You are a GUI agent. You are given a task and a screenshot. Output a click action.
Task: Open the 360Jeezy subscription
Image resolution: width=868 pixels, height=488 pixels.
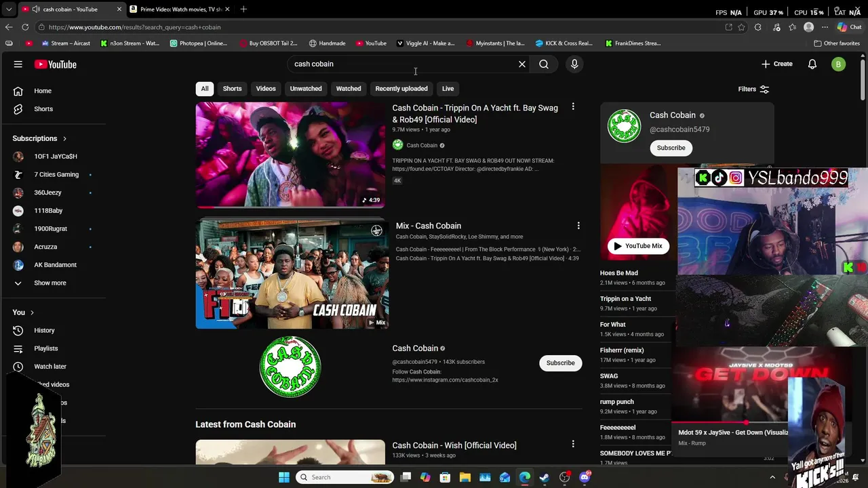point(48,192)
